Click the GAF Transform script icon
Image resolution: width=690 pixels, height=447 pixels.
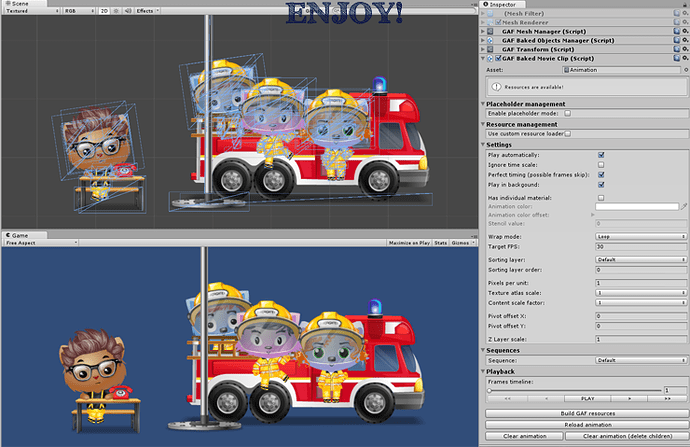click(x=490, y=49)
